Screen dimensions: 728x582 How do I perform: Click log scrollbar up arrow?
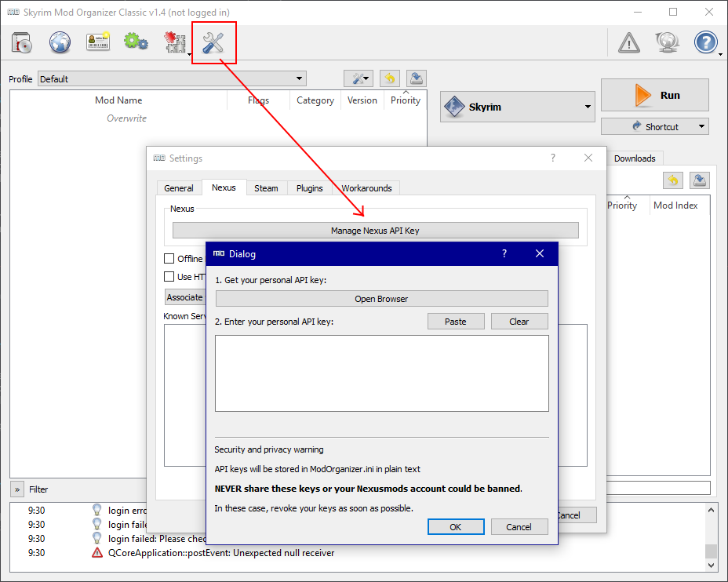[x=711, y=510]
